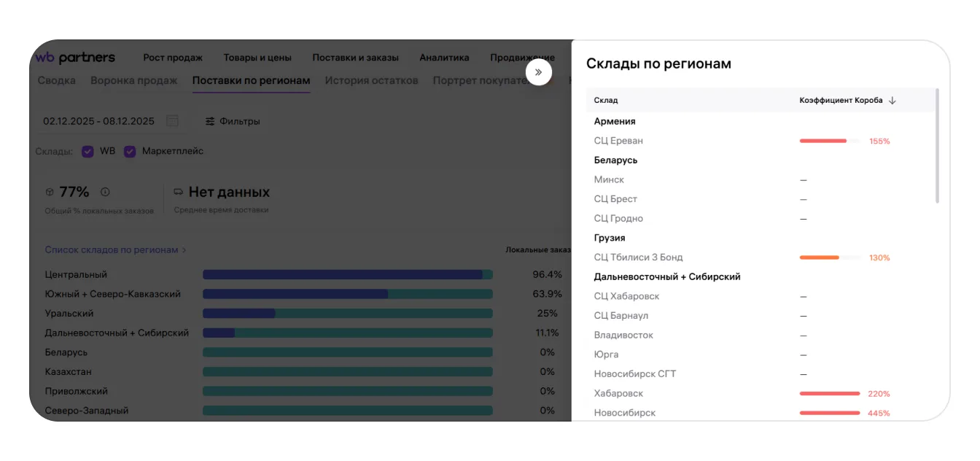Click the calendar icon beside the date range
980x461 pixels.
click(172, 121)
